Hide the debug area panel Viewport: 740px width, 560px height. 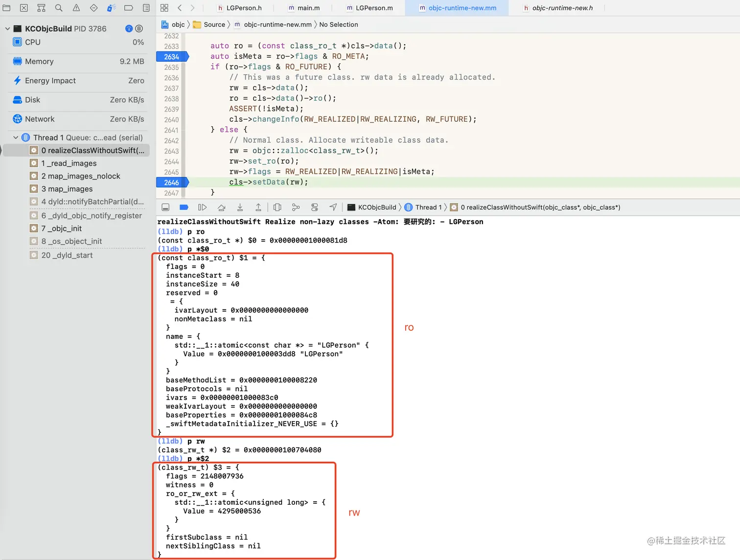click(x=165, y=207)
